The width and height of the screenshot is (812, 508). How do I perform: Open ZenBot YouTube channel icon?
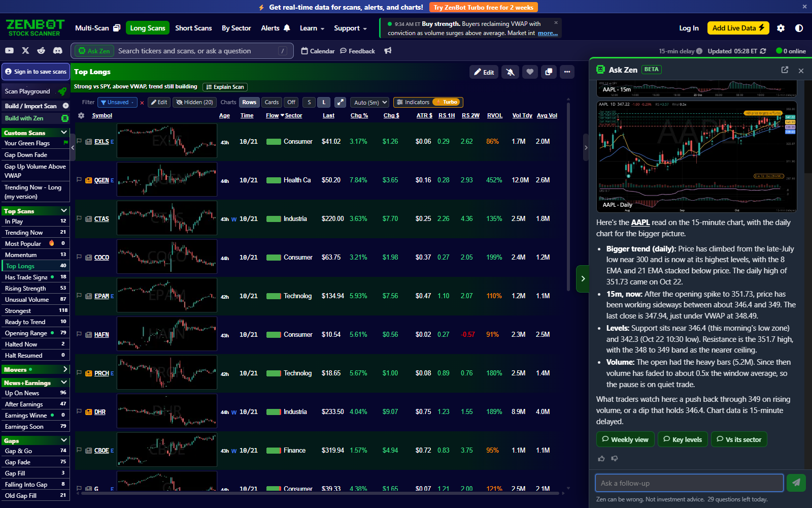[x=9, y=51]
